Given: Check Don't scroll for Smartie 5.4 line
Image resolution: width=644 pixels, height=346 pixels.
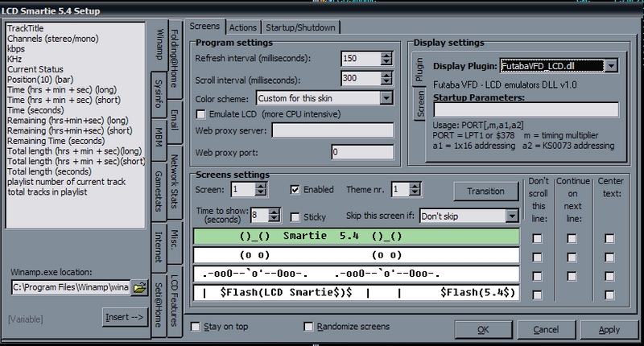Looking at the screenshot, I should pyautogui.click(x=537, y=238).
